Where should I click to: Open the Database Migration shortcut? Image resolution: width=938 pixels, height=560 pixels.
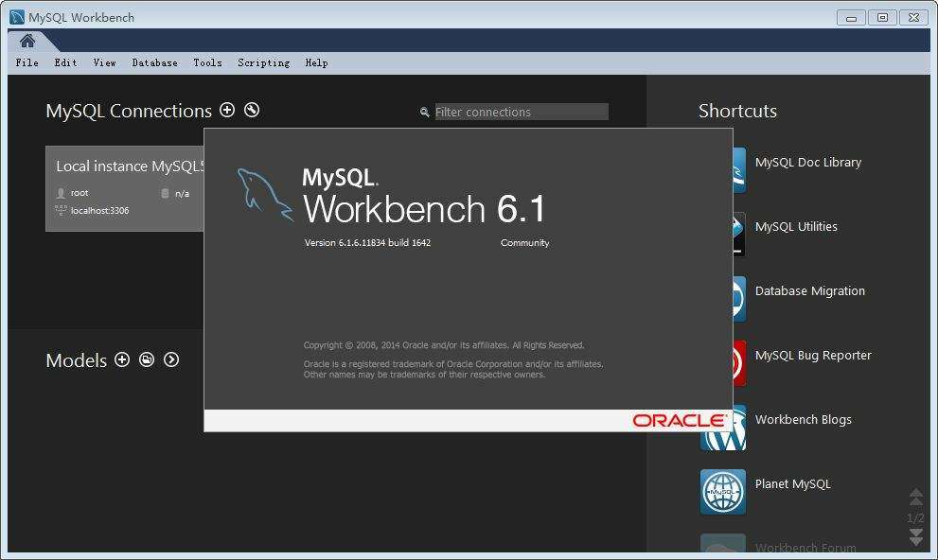pos(810,291)
